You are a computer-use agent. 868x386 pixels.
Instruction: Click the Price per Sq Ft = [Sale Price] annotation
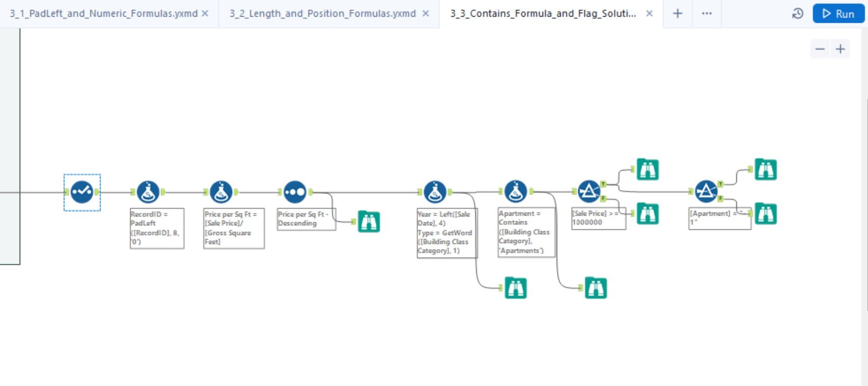click(x=234, y=228)
